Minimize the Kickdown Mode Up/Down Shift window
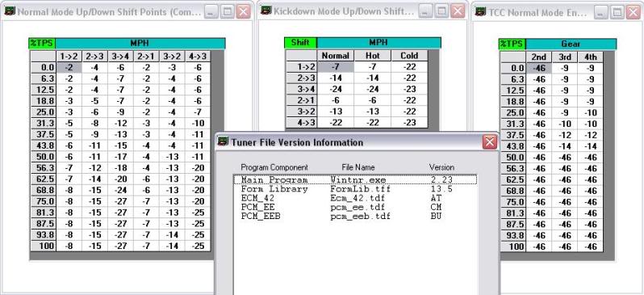 (425, 11)
